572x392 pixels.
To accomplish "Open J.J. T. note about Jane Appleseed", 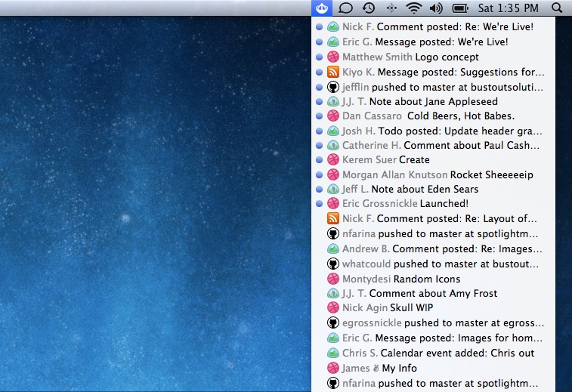I will pyautogui.click(x=434, y=101).
